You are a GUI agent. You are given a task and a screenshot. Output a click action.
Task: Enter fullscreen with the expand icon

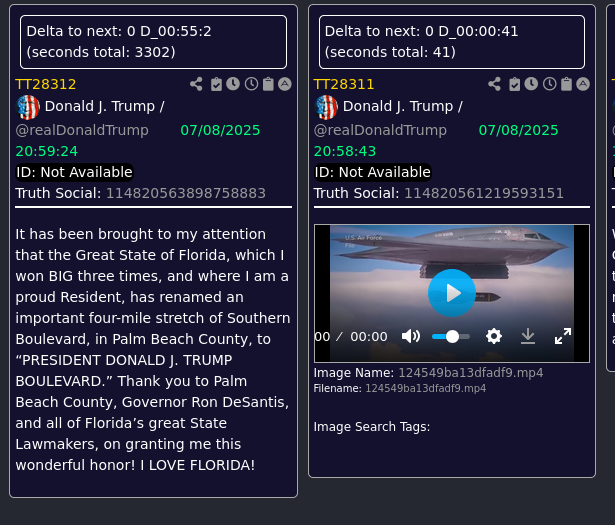[x=563, y=336]
